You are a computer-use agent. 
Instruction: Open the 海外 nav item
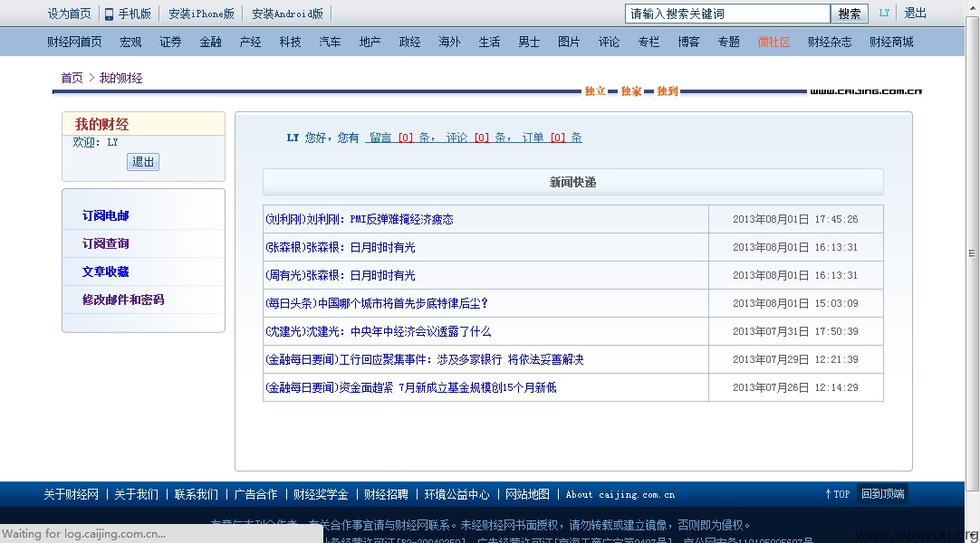[x=449, y=42]
